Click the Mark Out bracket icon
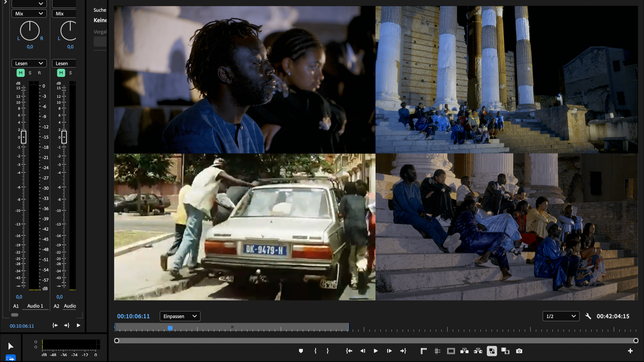The height and width of the screenshot is (362, 644). coord(328,351)
